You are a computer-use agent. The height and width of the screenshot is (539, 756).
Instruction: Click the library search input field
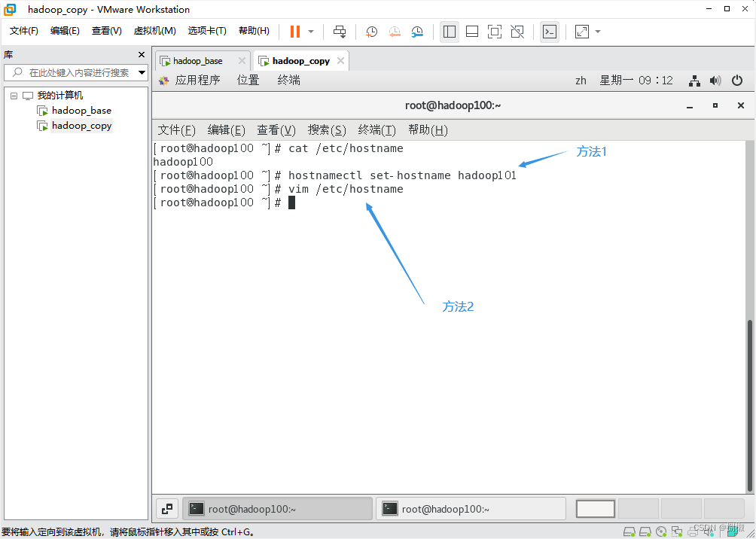point(75,72)
